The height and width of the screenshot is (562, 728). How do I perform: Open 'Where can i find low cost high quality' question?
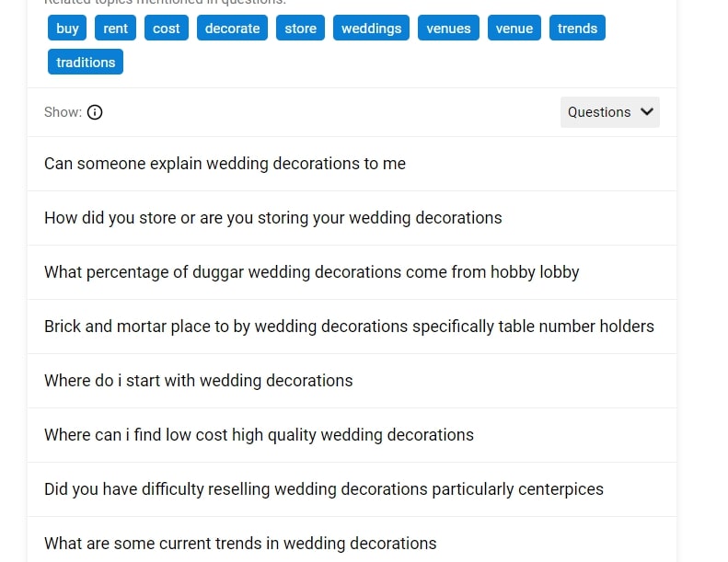[x=352, y=435]
